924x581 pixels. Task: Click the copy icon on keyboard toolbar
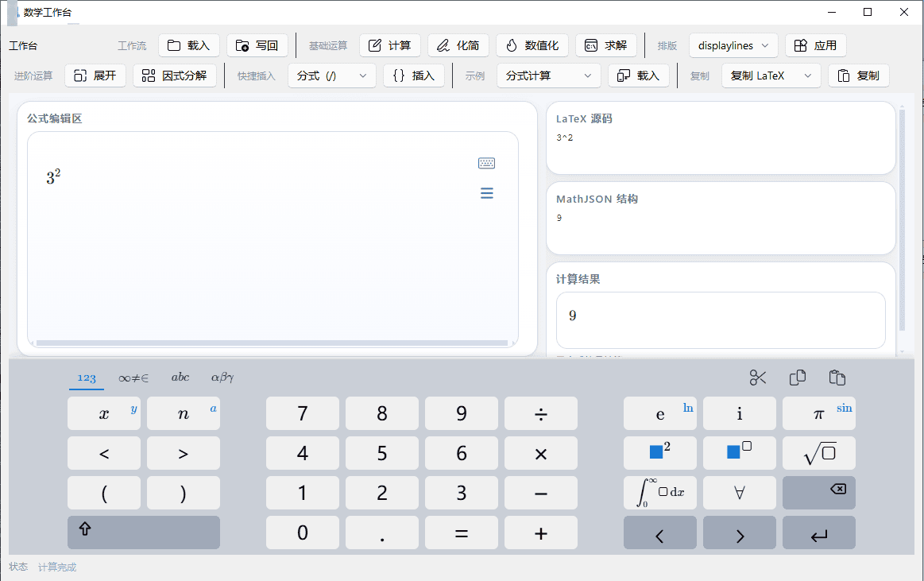point(798,378)
